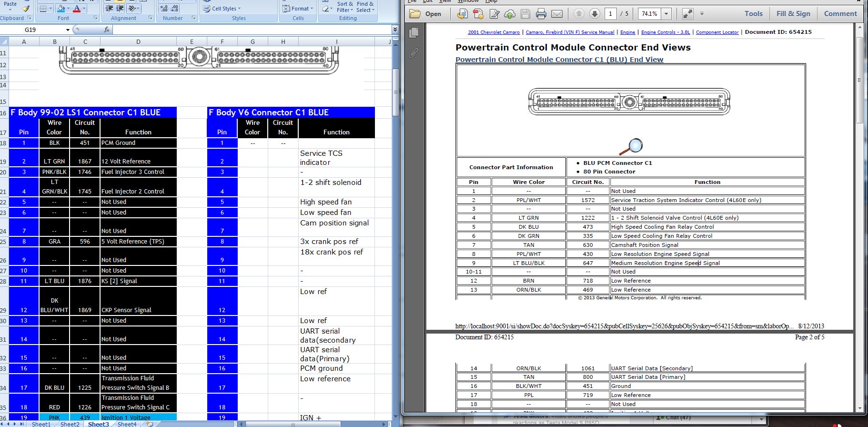Click the Insert Worksheet tab icon
The height and width of the screenshot is (427, 868).
pos(150,424)
